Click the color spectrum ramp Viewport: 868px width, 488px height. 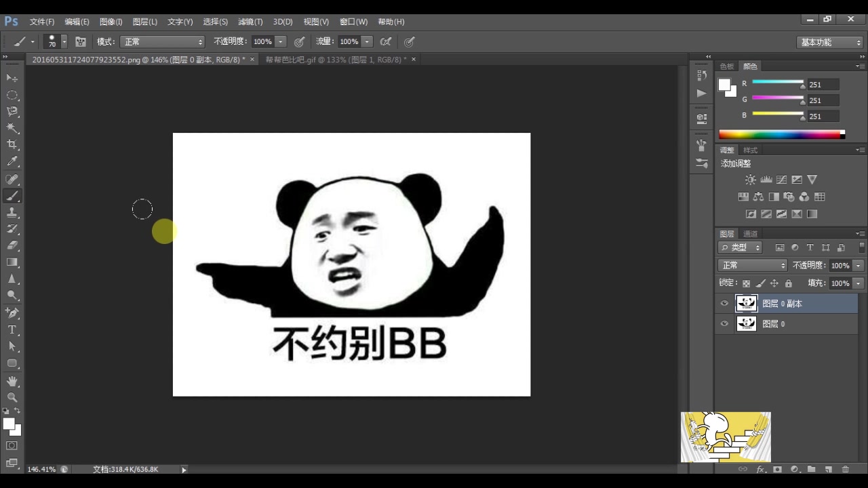[x=781, y=134]
